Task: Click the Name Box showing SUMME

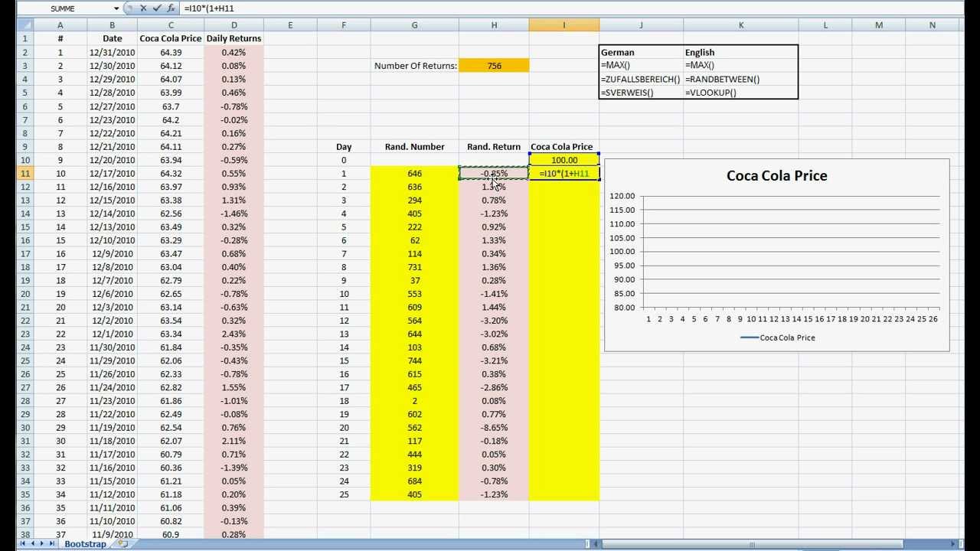Action: click(x=64, y=8)
